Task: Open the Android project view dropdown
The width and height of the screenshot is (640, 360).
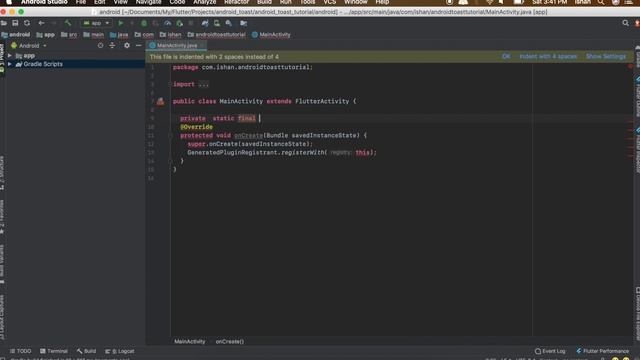Action: click(x=29, y=46)
